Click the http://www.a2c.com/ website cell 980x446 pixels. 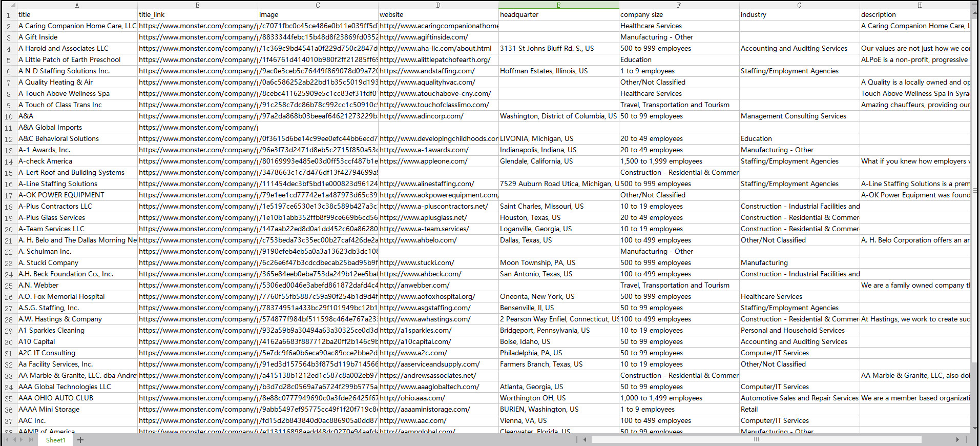click(x=438, y=353)
